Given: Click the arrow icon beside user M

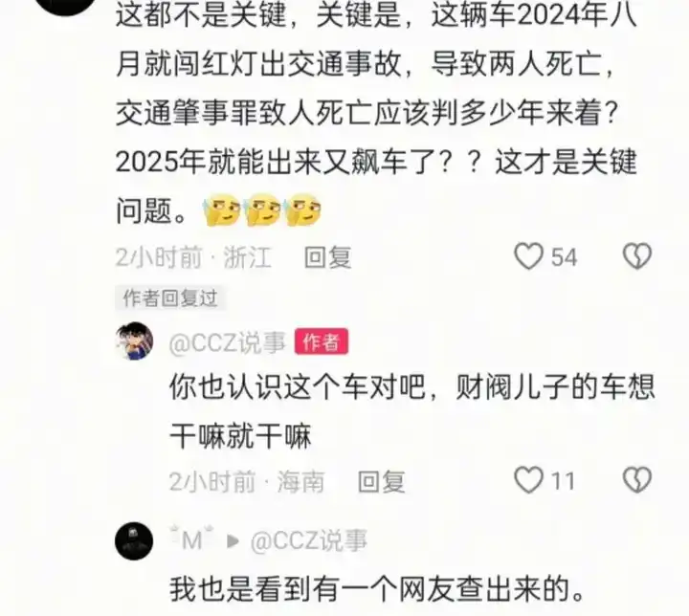Looking at the screenshot, I should tap(233, 541).
